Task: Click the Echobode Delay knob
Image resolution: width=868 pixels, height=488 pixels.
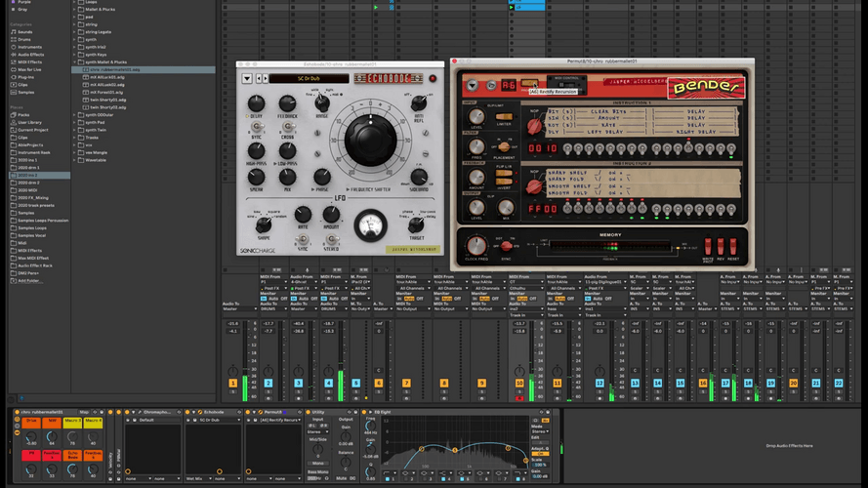Action: click(256, 103)
